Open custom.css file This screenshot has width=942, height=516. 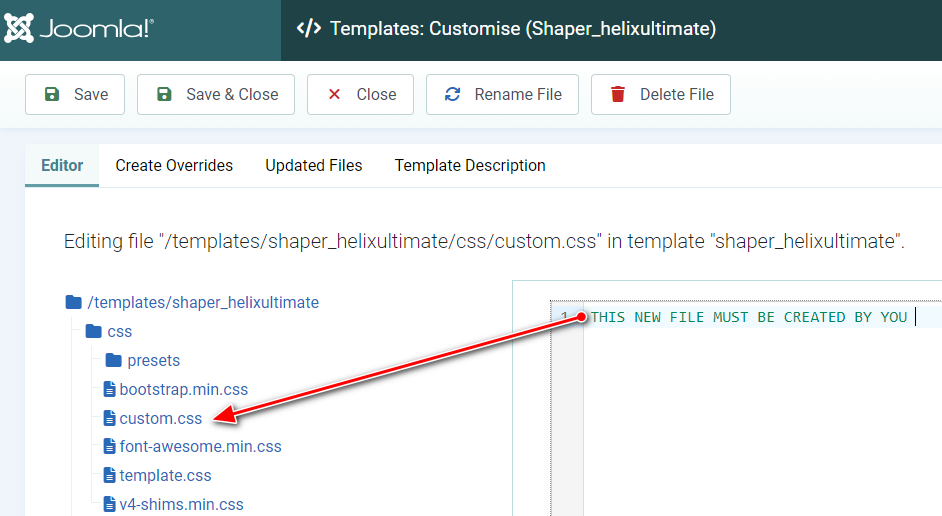coord(161,418)
